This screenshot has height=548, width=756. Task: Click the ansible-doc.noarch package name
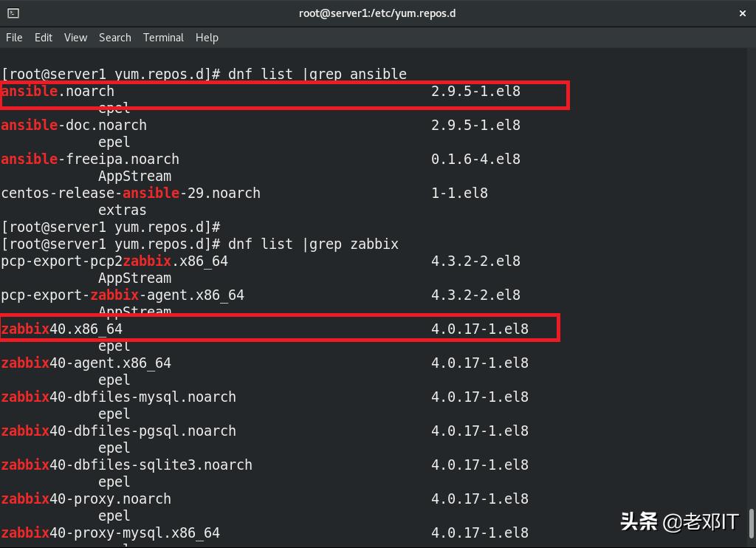72,125
